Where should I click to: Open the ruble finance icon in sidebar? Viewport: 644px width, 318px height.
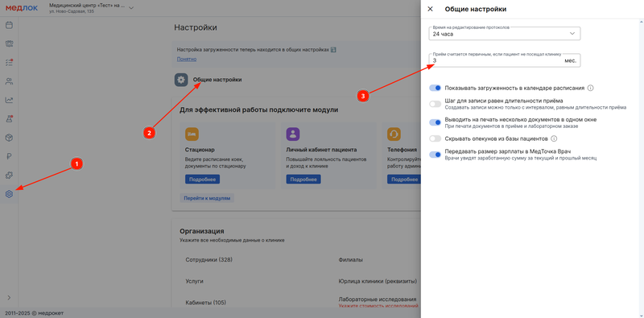click(x=9, y=156)
